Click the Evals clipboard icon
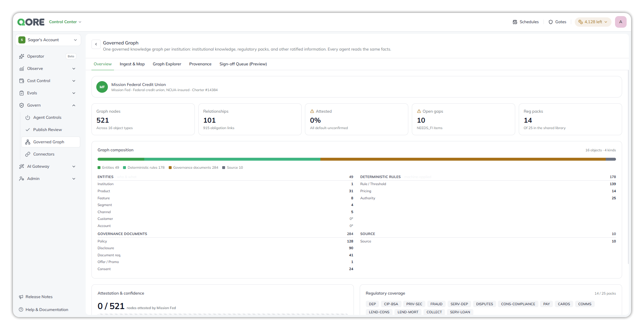 [22, 93]
